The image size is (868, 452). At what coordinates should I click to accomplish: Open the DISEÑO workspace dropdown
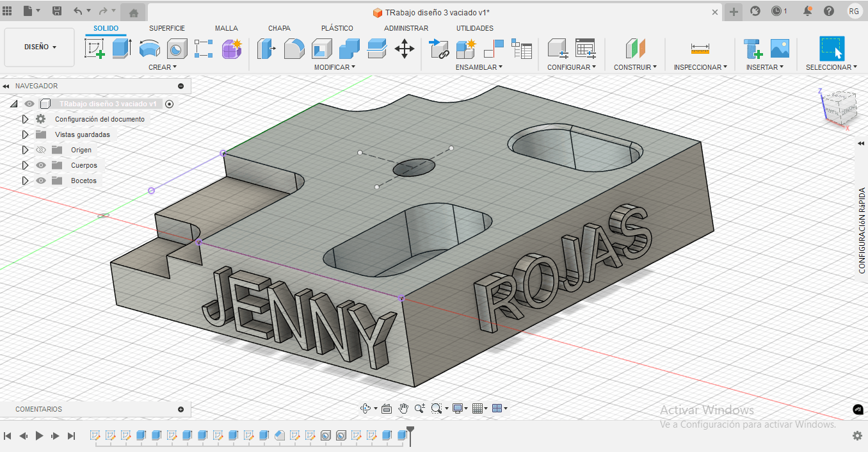(x=40, y=47)
